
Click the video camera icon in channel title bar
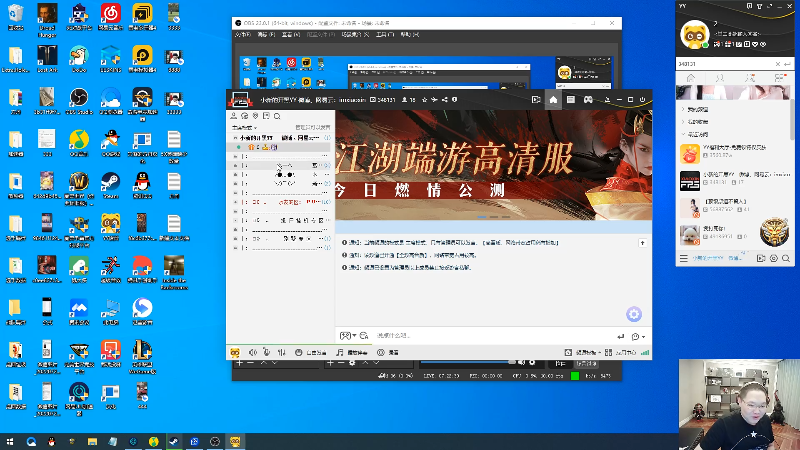point(536,100)
